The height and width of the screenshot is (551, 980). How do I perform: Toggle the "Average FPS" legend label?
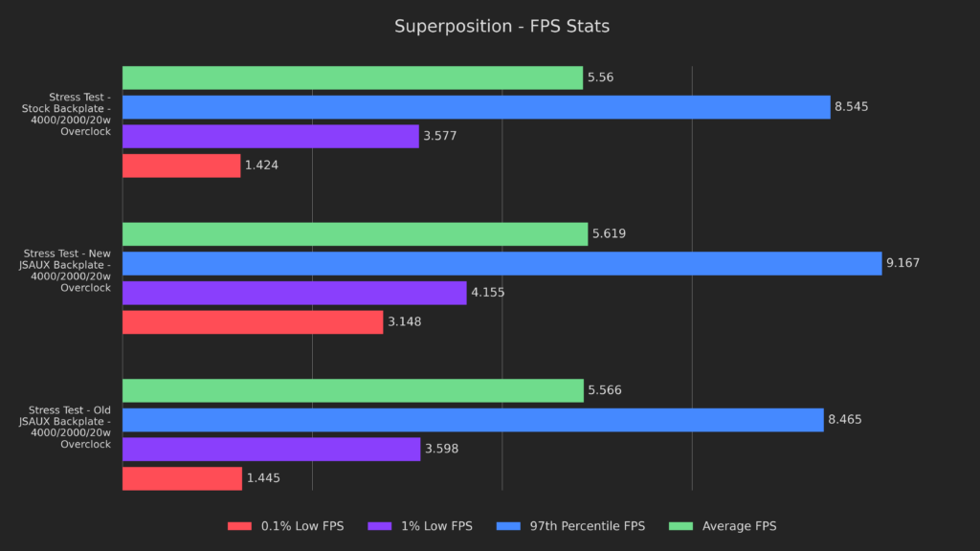(739, 526)
